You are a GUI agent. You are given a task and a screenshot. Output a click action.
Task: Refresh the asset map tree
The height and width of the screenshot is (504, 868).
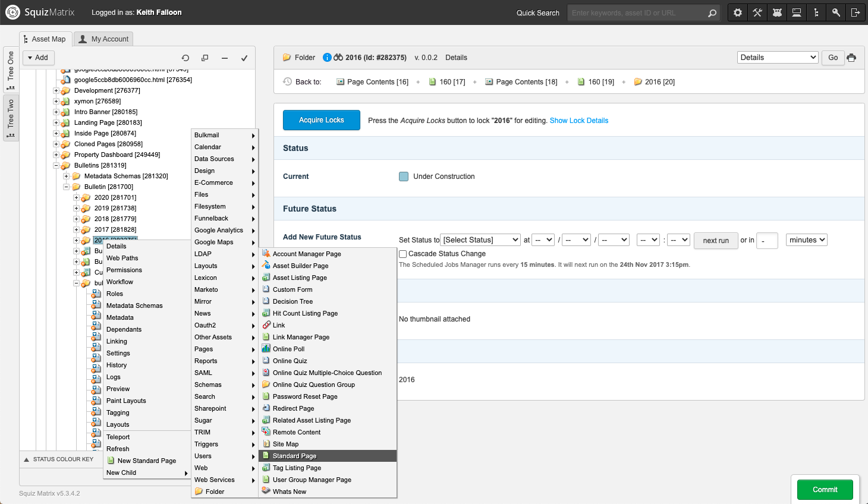pyautogui.click(x=185, y=58)
